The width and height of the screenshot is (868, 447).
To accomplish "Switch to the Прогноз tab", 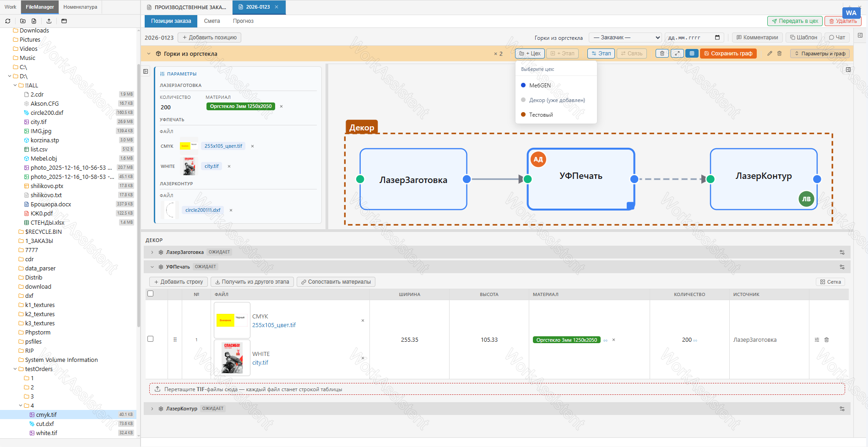I will [x=243, y=21].
